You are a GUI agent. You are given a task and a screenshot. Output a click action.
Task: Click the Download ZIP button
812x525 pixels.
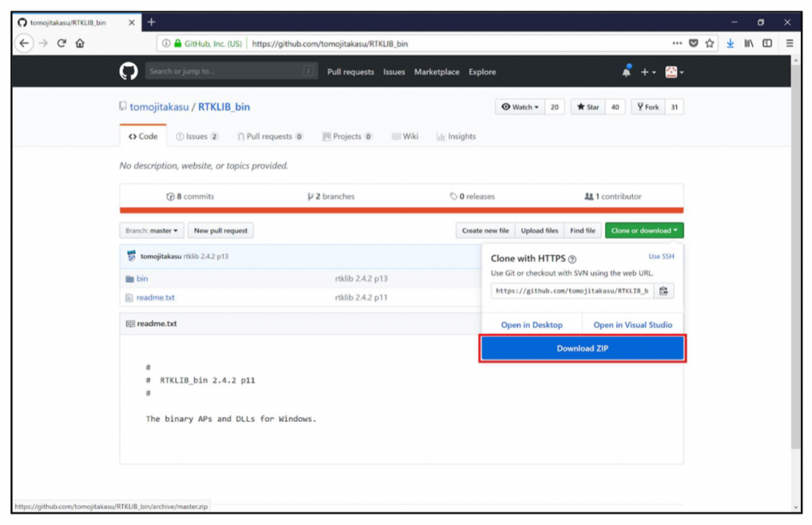click(583, 348)
